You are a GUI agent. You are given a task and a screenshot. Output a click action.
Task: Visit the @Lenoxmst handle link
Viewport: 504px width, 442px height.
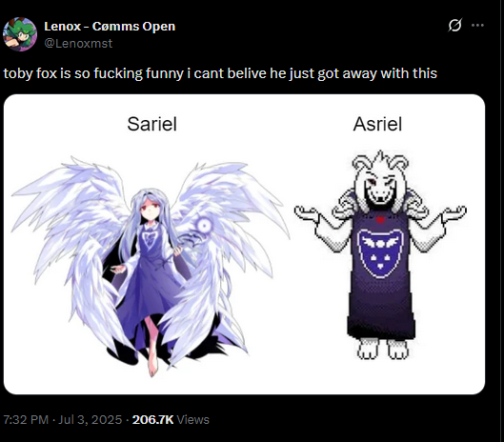pos(78,44)
